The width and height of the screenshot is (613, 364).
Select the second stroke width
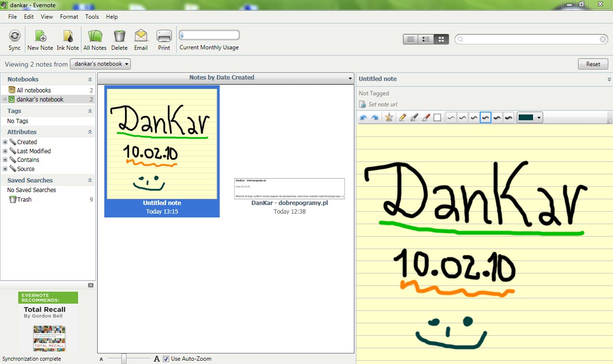pyautogui.click(x=463, y=117)
